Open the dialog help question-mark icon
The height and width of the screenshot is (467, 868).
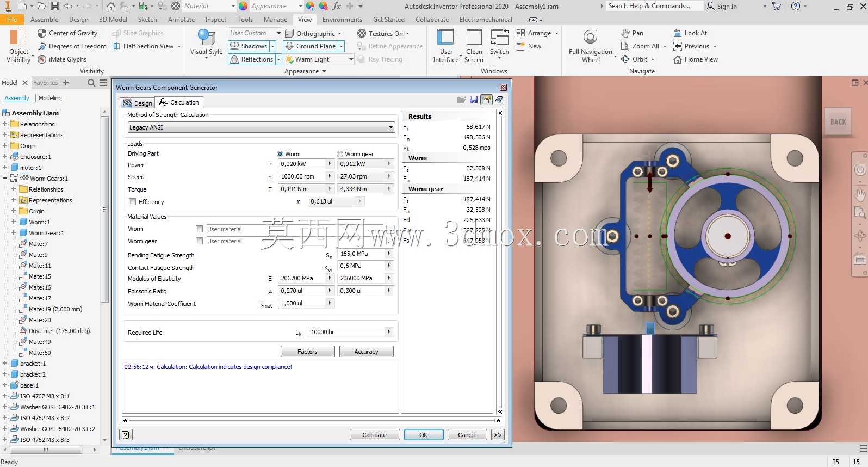point(126,435)
